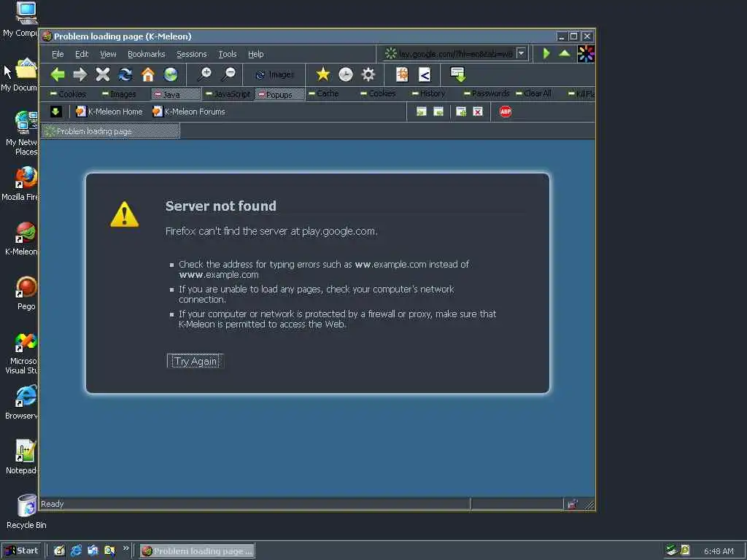747x560 pixels.
Task: Go forward with the gray arrow
Action: tap(80, 74)
